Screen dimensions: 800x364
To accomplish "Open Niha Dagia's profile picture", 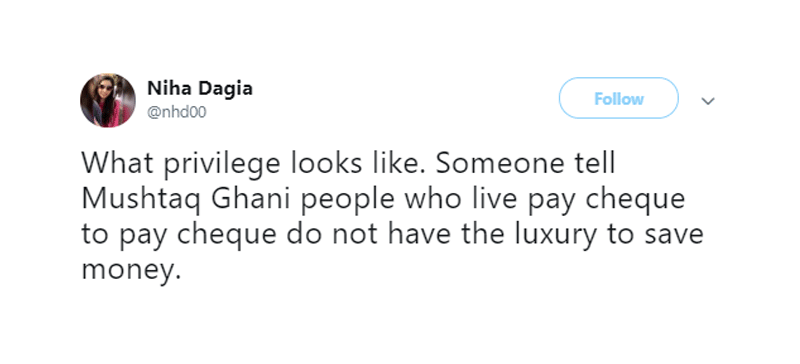I will [108, 100].
